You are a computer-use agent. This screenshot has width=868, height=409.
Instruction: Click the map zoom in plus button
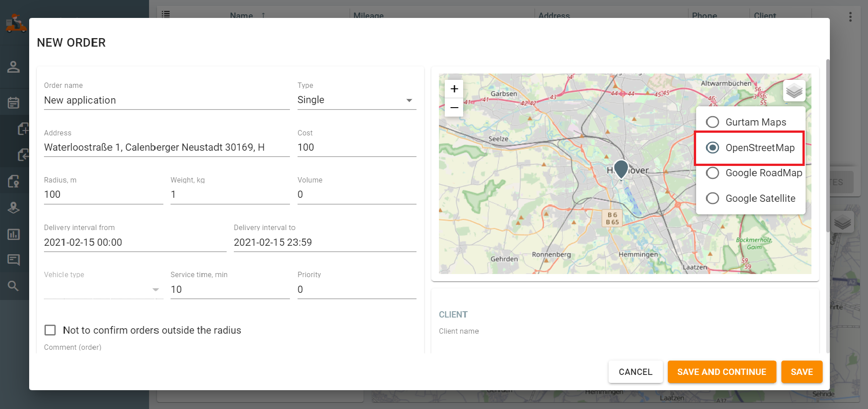454,89
